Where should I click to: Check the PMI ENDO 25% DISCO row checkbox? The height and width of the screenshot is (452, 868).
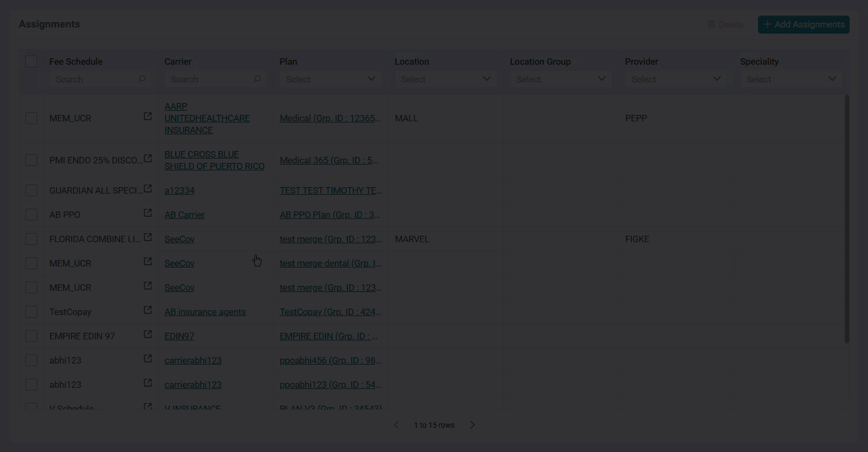31,160
